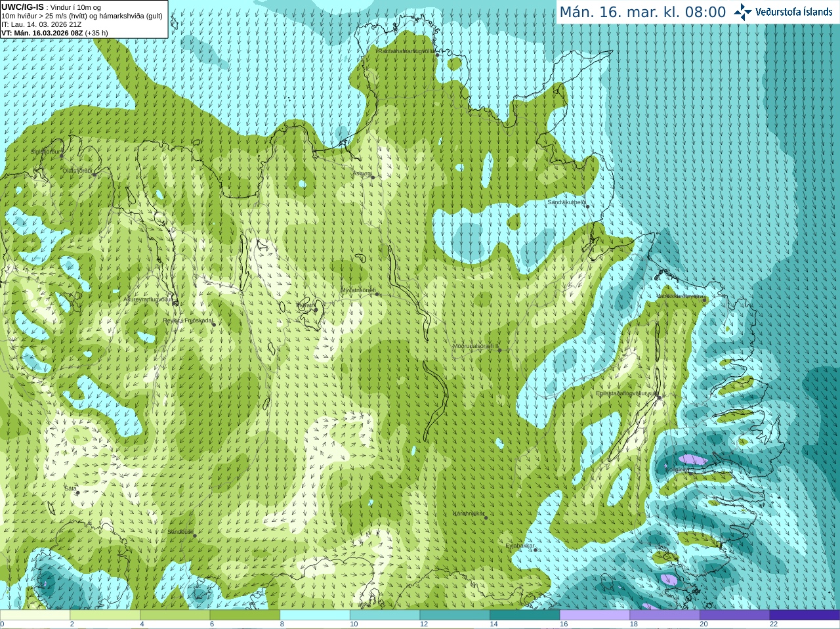The image size is (840, 629).
Task: Click the legend tick label '16'
Action: pos(564,624)
